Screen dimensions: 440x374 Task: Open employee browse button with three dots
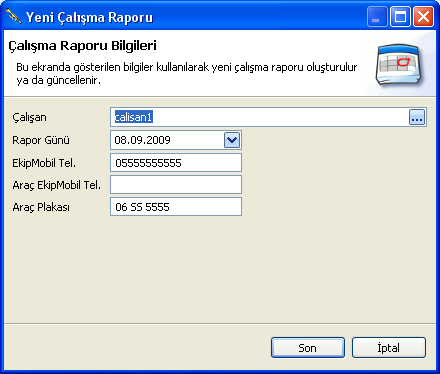[417, 117]
